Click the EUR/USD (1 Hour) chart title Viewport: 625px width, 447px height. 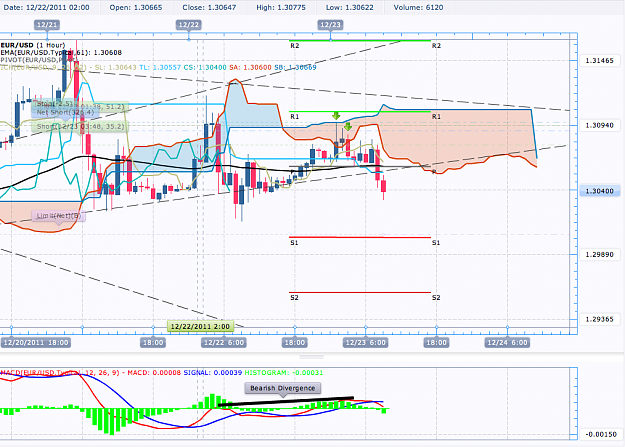coord(33,45)
